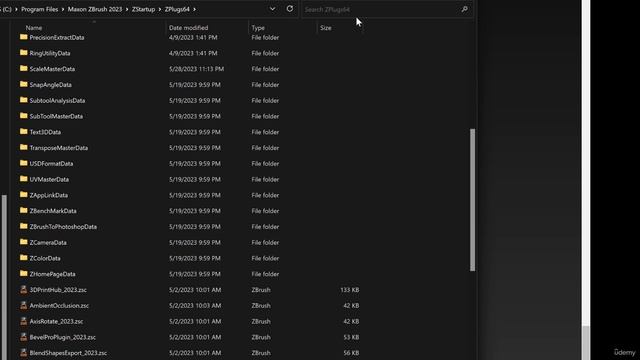Expand the chevron after Maxon ZBrush 2023

tap(127, 9)
